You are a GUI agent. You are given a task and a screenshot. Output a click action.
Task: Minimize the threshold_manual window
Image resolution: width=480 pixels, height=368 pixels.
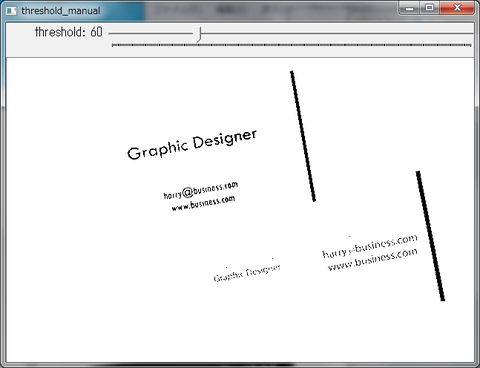pyautogui.click(x=410, y=8)
